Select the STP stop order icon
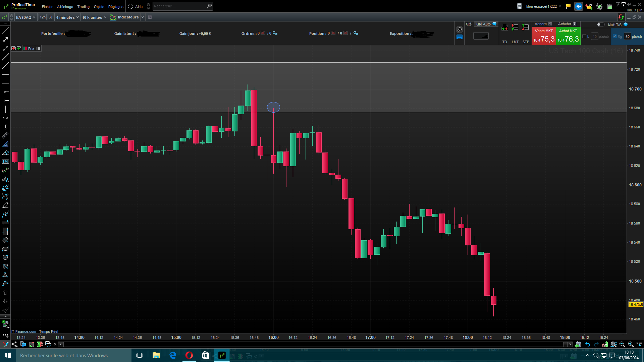The height and width of the screenshot is (362, 644). 526,27
